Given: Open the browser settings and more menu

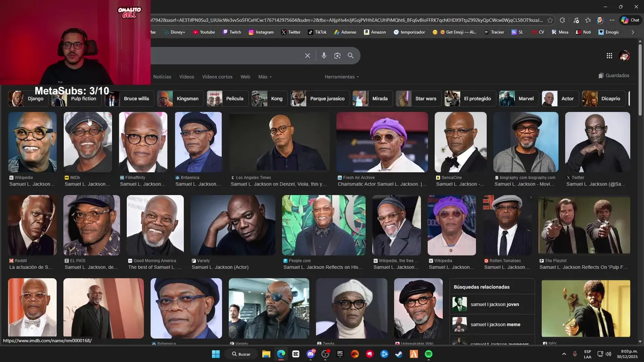Looking at the screenshot, I should pyautogui.click(x=612, y=20).
